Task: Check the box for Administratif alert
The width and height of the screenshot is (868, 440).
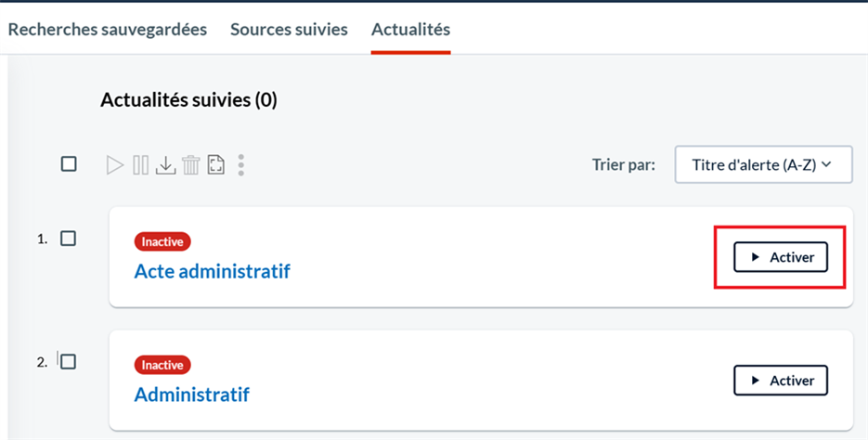Action: [x=68, y=362]
